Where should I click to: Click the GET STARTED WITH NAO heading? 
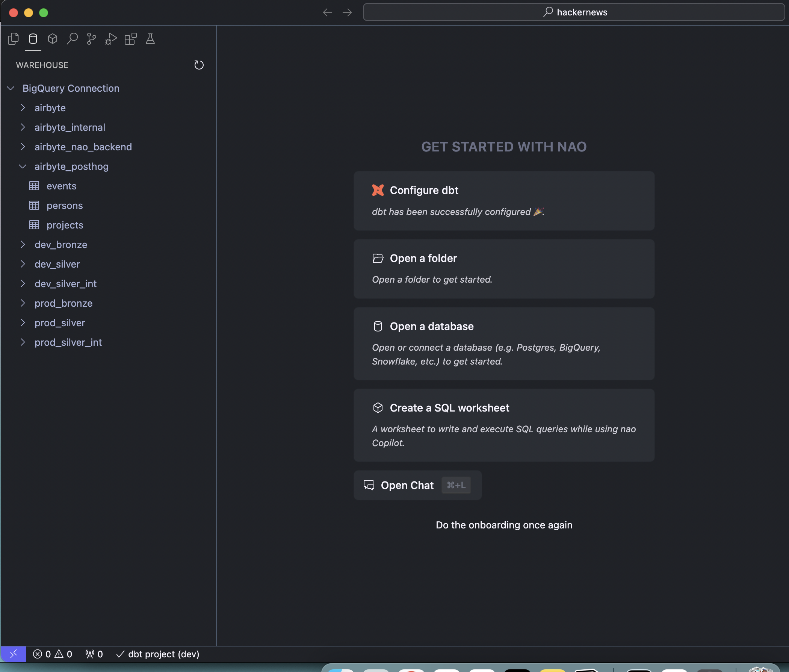tap(504, 147)
